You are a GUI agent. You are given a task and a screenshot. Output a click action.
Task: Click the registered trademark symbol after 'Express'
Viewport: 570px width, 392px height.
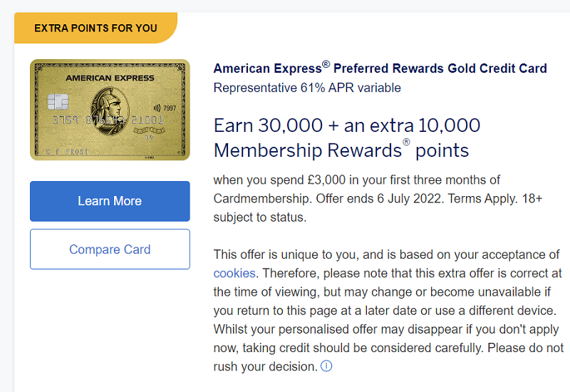326,64
